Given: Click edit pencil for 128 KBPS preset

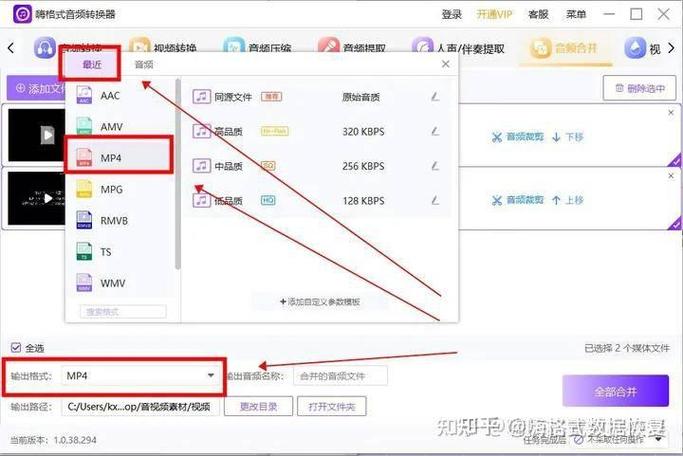Looking at the screenshot, I should click(x=435, y=200).
